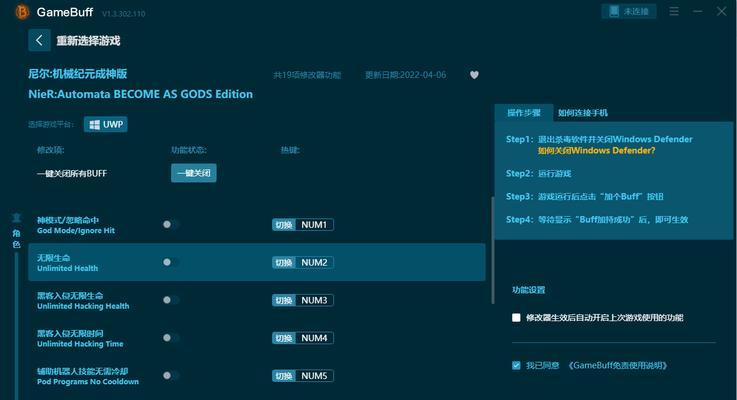737x400 pixels.
Task: Click the 尼尔:机械纪元成神版 game name
Action: pyautogui.click(x=78, y=74)
